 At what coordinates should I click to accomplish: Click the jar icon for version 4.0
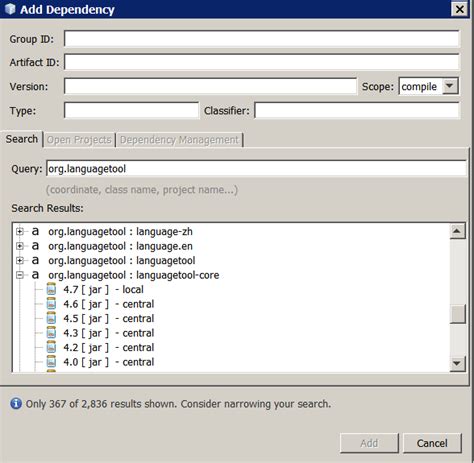[51, 362]
